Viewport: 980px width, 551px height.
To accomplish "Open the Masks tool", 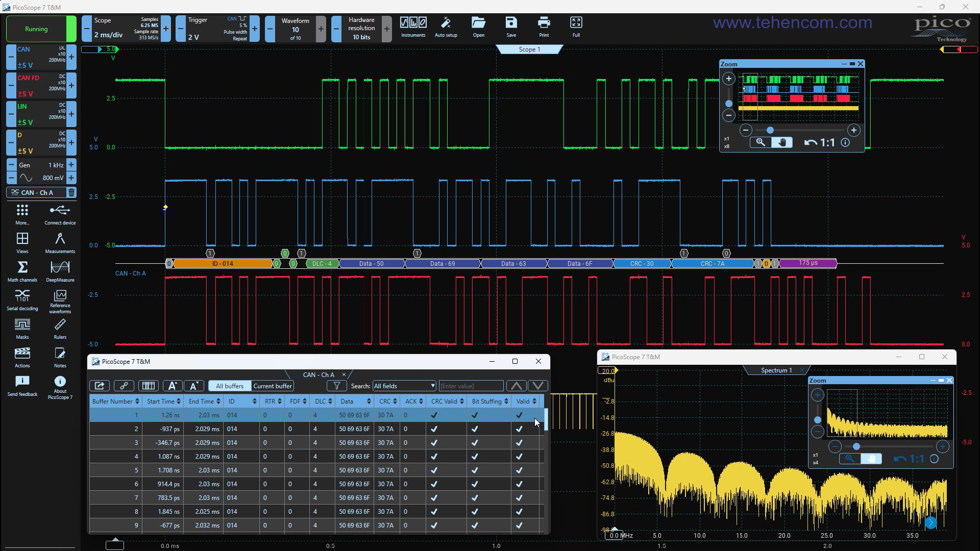I will tap(22, 329).
